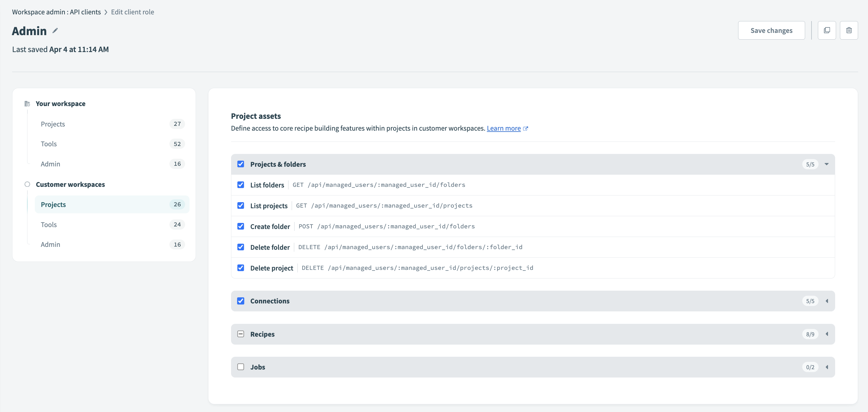Click the GET managed_user_id/projects endpoint text
This screenshot has height=412, width=868.
(384, 206)
